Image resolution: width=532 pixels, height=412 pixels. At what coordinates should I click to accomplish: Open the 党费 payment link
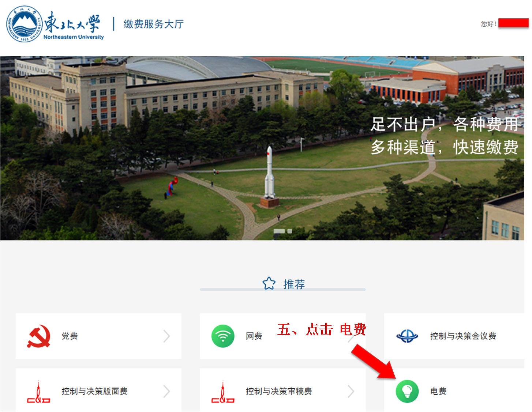(70, 336)
